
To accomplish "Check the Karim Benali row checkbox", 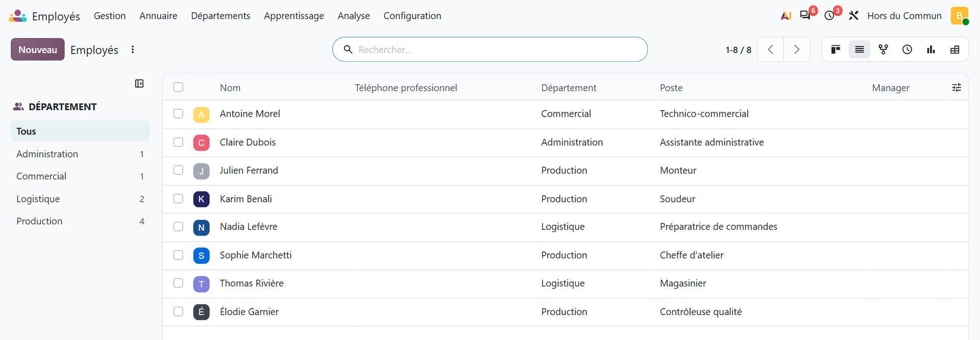I will click(x=178, y=199).
